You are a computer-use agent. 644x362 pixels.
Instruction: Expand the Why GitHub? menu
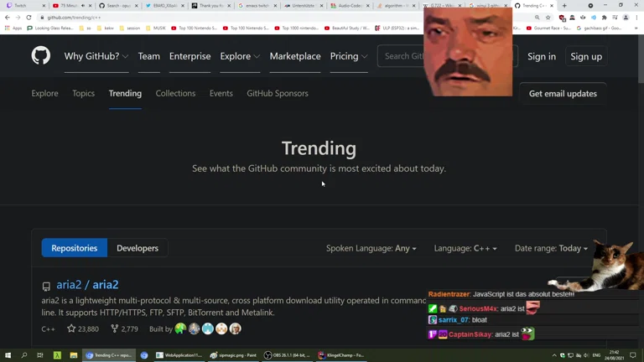click(x=96, y=56)
